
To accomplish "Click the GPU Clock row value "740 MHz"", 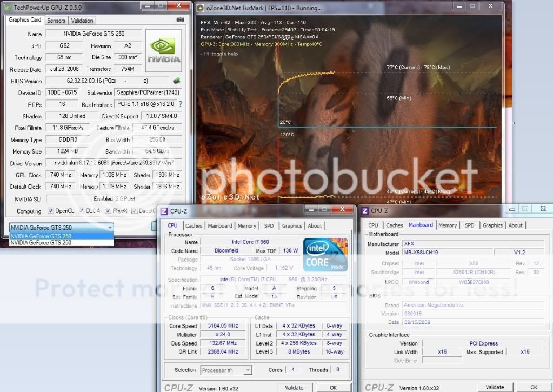I will [61, 175].
